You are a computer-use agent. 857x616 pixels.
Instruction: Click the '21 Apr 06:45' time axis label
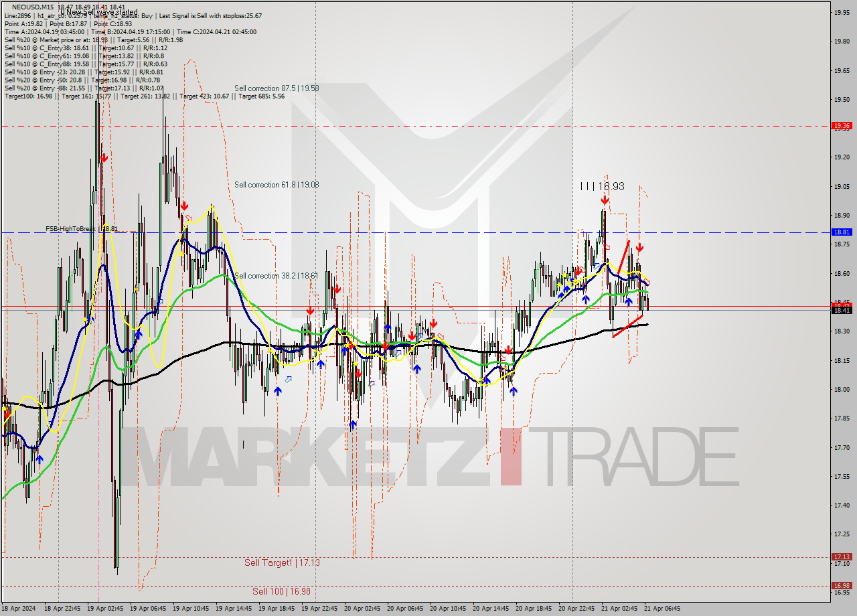[661, 609]
